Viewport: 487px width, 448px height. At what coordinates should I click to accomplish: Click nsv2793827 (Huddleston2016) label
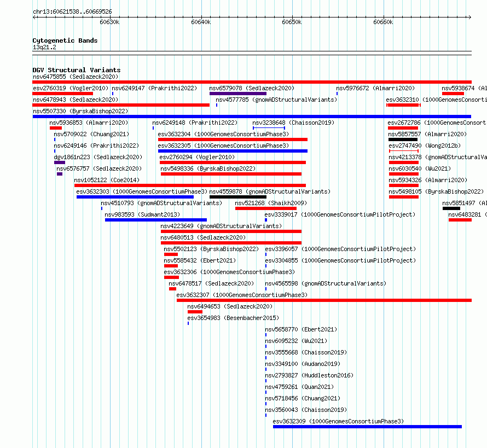click(x=309, y=375)
